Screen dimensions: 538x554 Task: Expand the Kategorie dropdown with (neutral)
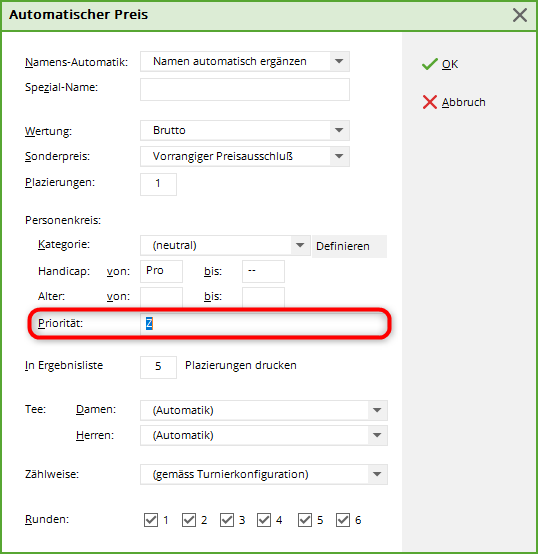[300, 245]
